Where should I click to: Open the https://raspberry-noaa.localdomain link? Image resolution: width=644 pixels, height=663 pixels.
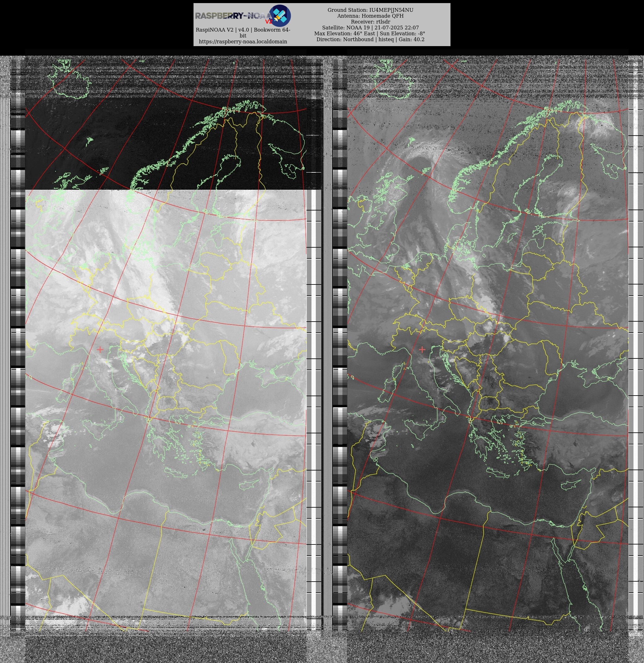coord(243,41)
